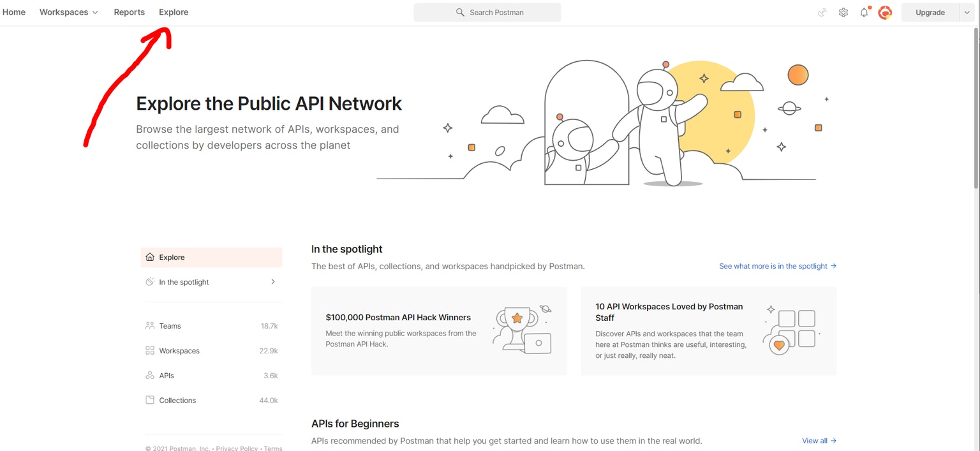Image resolution: width=980 pixels, height=451 pixels.
Task: Click the Explore the Public API Network title
Action: [x=269, y=103]
